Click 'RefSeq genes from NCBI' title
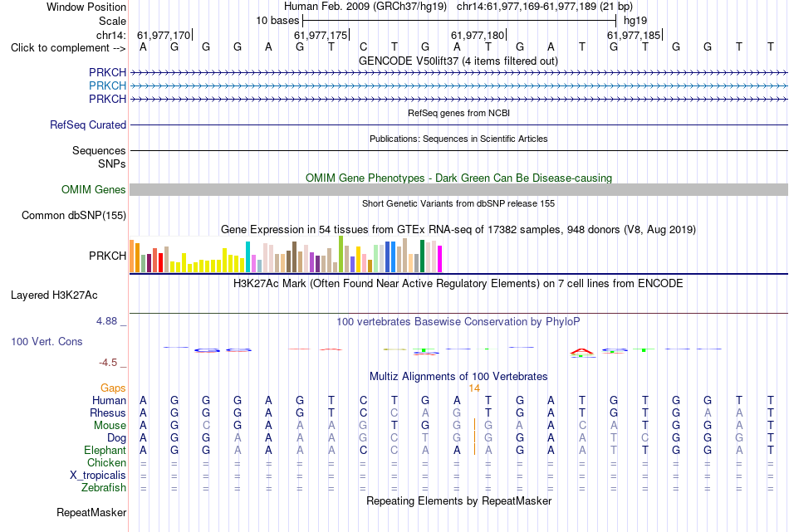 (458, 113)
